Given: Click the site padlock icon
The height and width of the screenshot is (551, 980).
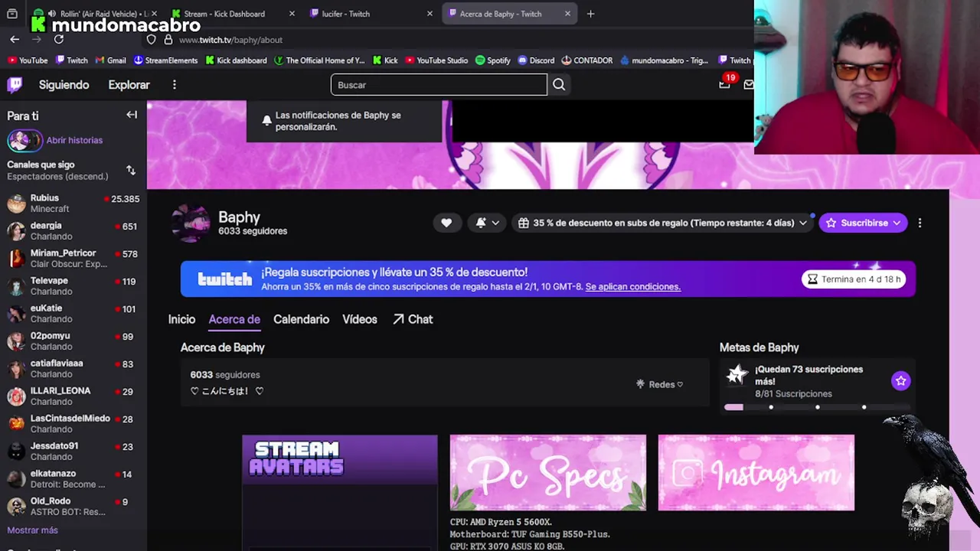Looking at the screenshot, I should (x=168, y=40).
